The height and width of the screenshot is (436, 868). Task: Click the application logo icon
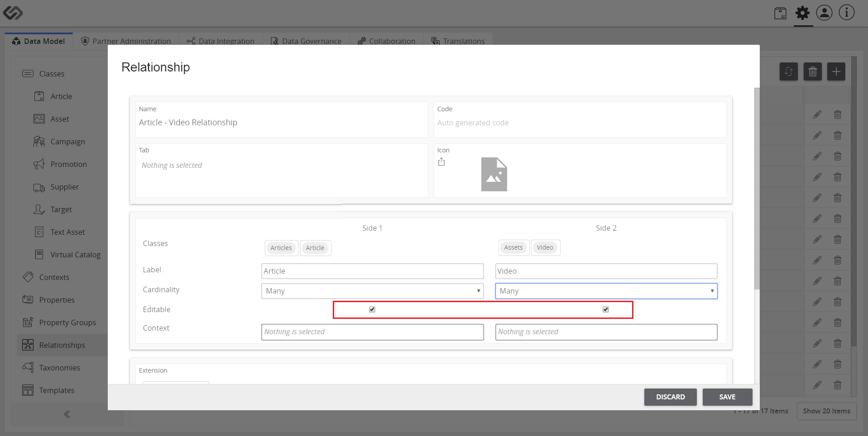point(13,13)
